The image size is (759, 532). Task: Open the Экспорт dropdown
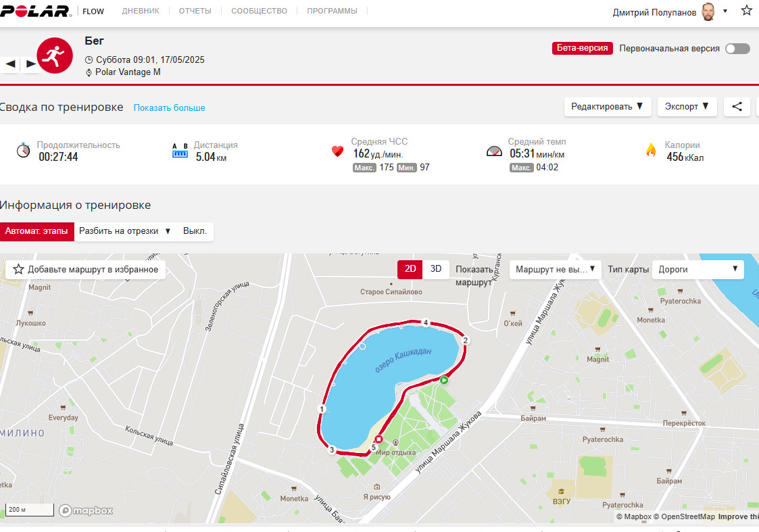(x=687, y=107)
